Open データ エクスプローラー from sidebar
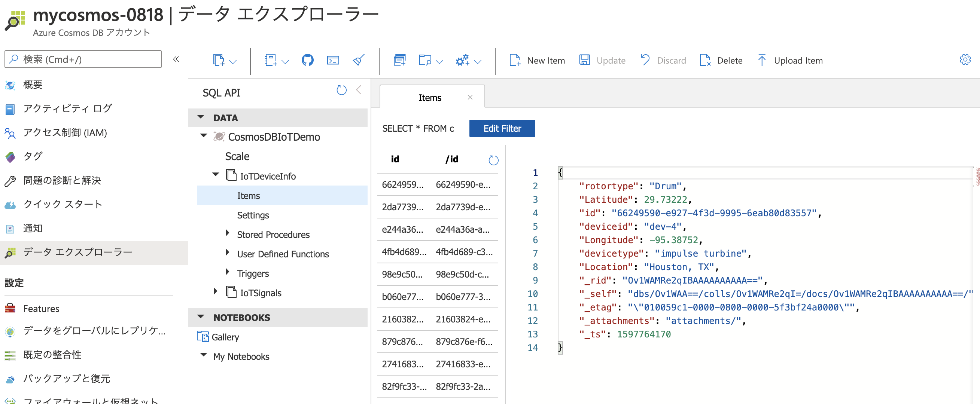 [77, 252]
